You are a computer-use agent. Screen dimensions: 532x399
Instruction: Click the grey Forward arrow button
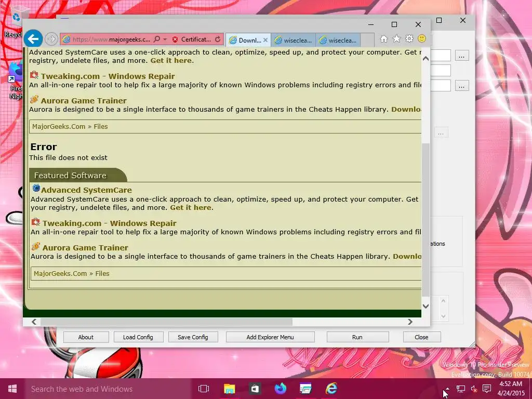pos(51,39)
